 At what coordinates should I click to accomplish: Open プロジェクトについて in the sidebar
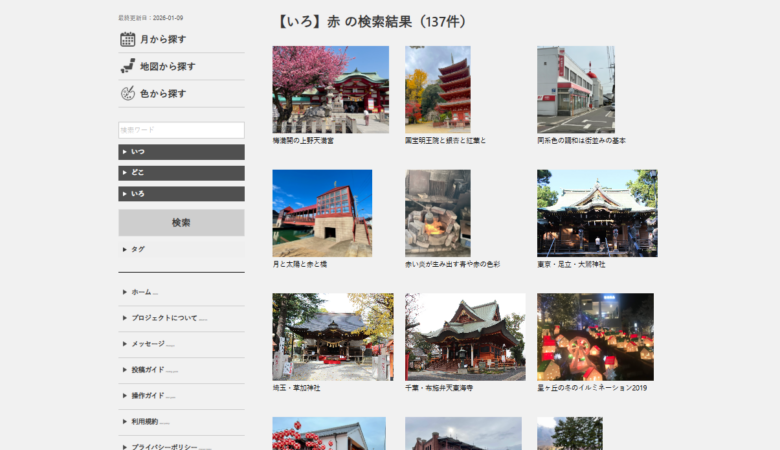[x=168, y=318]
